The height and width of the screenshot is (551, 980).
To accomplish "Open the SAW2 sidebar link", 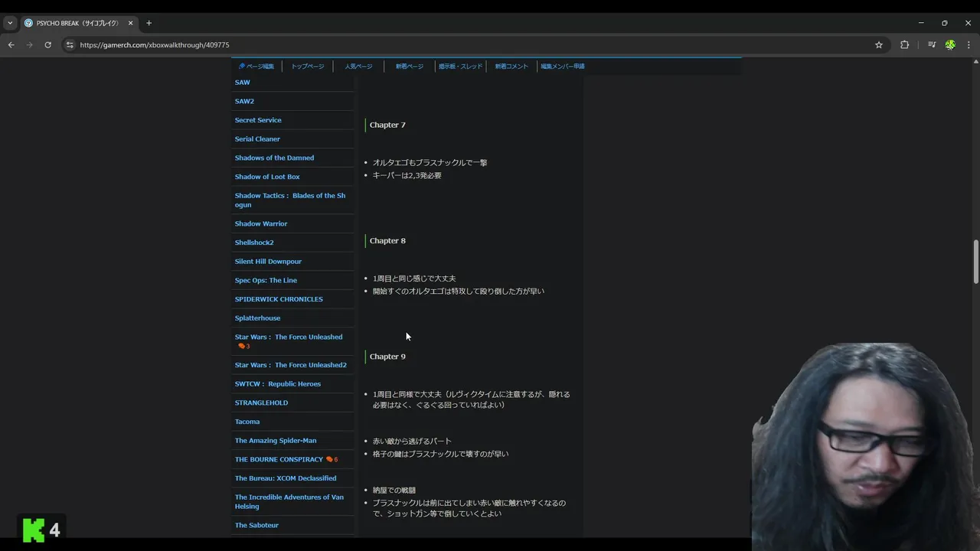I will (x=244, y=101).
